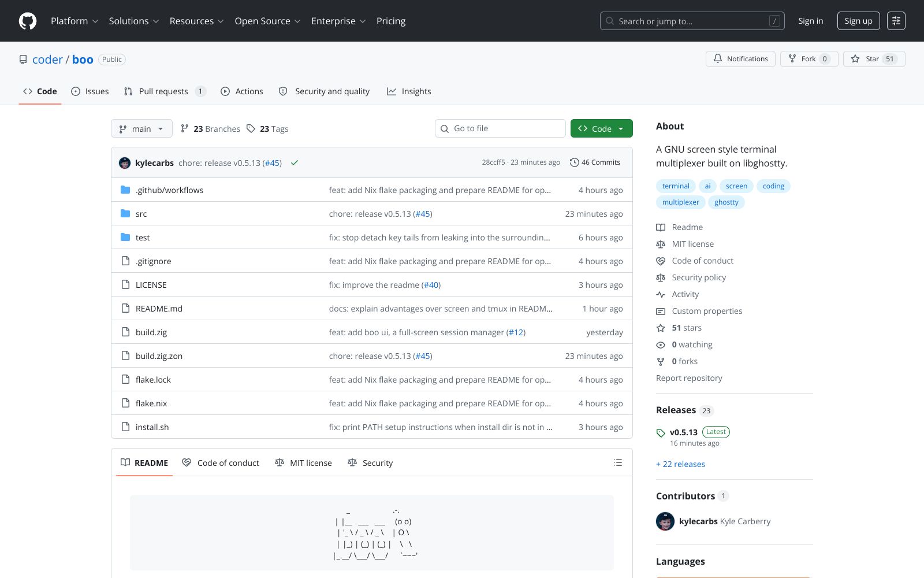Open the terminal topic tag

coord(676,186)
